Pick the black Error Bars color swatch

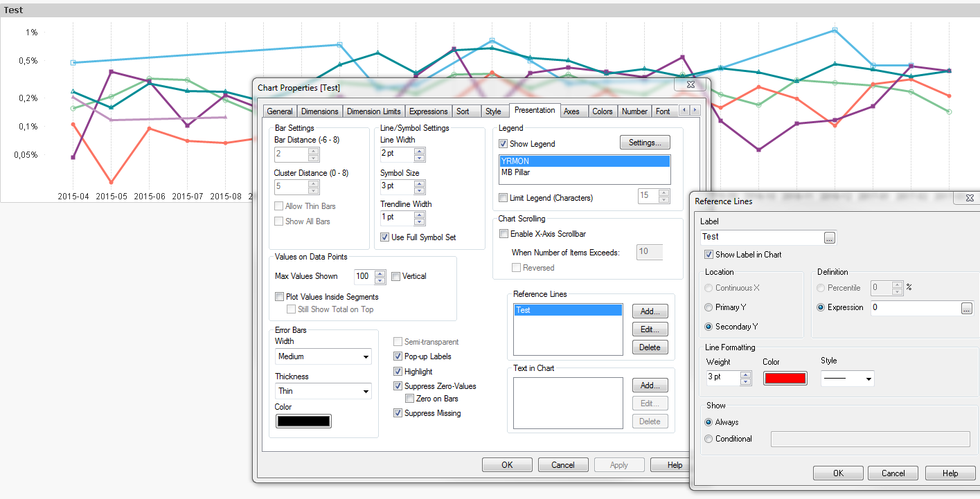tap(303, 421)
